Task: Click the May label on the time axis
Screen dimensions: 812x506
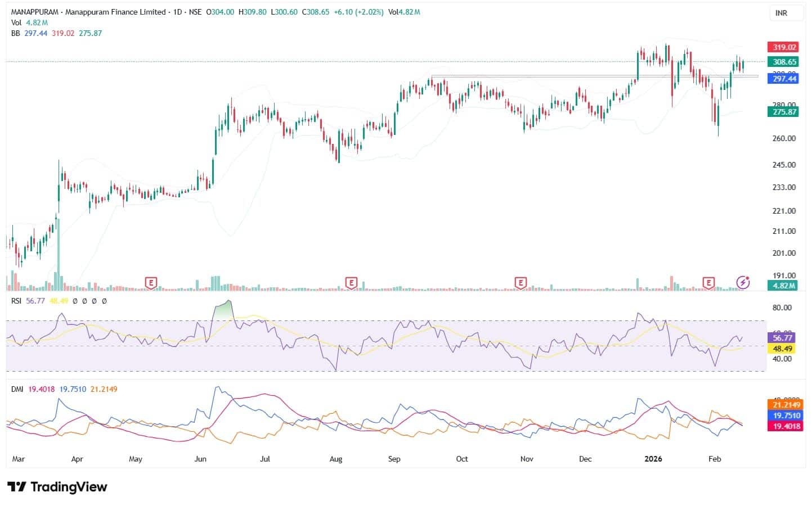Action: [x=136, y=459]
